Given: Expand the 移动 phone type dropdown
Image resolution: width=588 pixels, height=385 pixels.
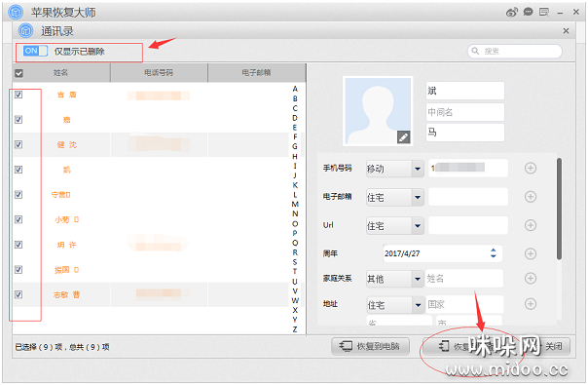Looking at the screenshot, I should 418,169.
